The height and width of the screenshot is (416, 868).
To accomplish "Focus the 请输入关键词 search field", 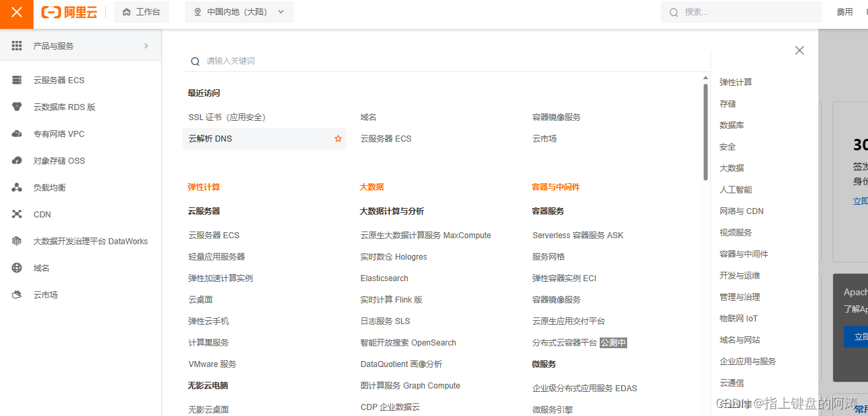I will pyautogui.click(x=446, y=60).
